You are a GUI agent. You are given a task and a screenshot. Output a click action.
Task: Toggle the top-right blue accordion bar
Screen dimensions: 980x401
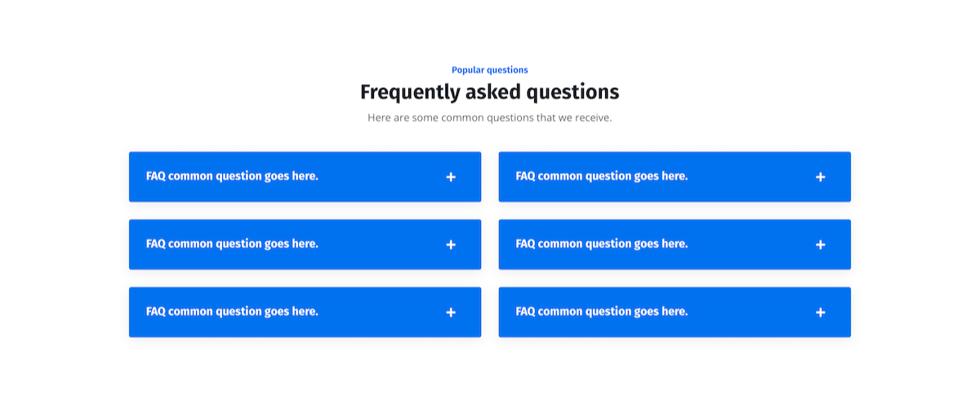[743, 177]
